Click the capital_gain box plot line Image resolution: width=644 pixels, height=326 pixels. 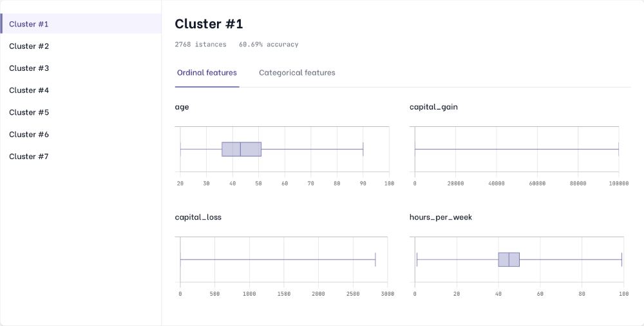(x=516, y=149)
